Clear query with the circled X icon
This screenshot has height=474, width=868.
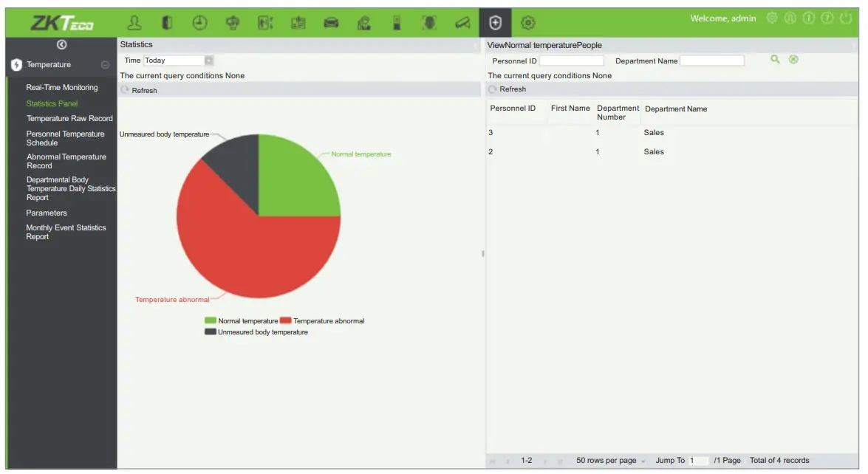tap(794, 59)
